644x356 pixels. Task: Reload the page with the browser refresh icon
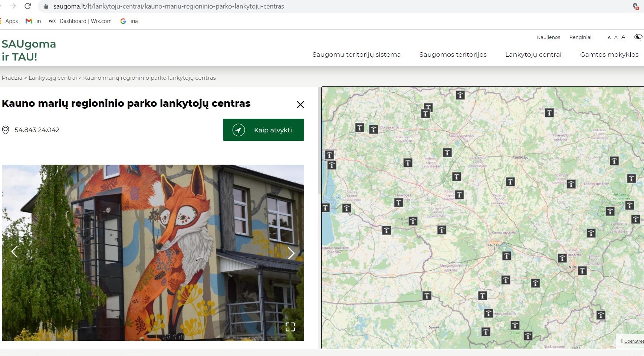pos(27,6)
